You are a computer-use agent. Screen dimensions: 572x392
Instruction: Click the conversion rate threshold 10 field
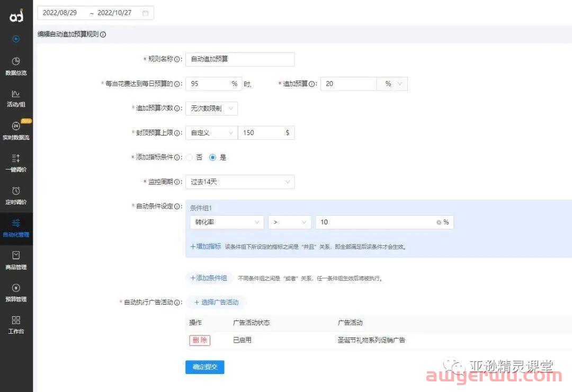pos(385,222)
